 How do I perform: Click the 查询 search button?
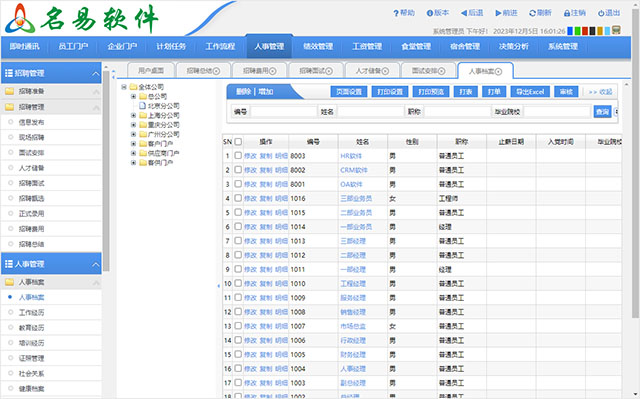coord(602,111)
